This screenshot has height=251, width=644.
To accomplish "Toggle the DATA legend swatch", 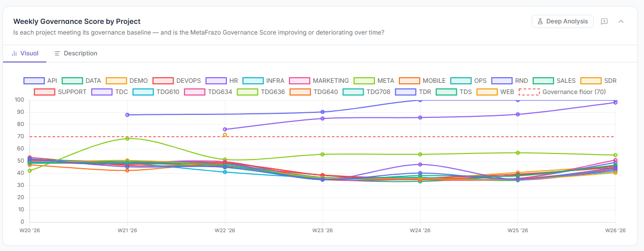I will pos(72,81).
